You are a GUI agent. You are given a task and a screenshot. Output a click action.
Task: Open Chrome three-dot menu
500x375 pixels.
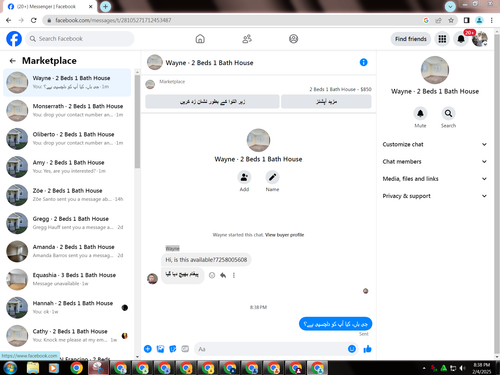[491, 20]
